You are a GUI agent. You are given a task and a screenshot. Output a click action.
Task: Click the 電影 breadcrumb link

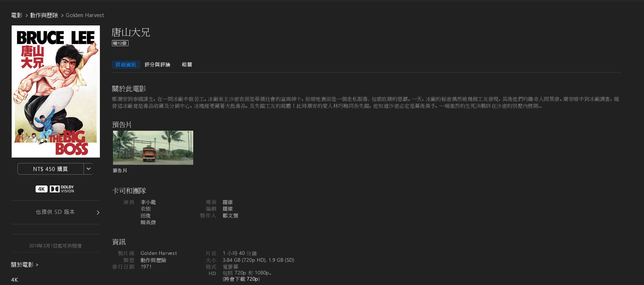17,15
